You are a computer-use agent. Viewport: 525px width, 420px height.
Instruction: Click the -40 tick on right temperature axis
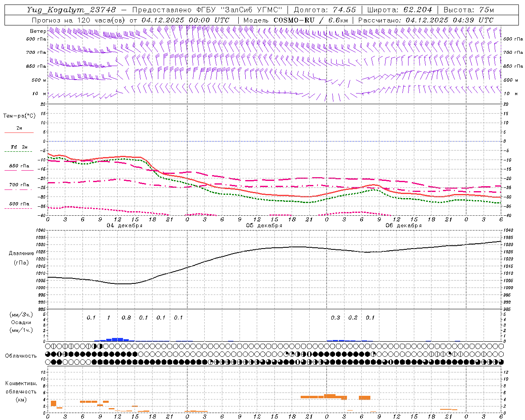click(x=508, y=215)
